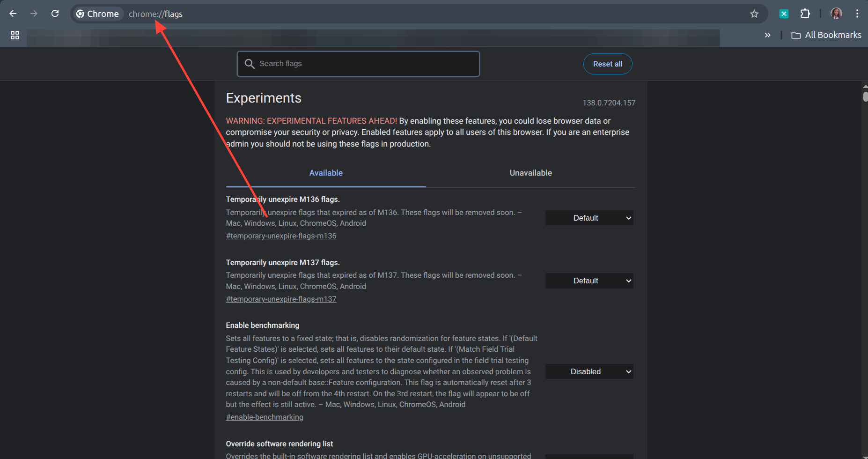
Task: Open the tab search grid icon
Action: coord(15,35)
